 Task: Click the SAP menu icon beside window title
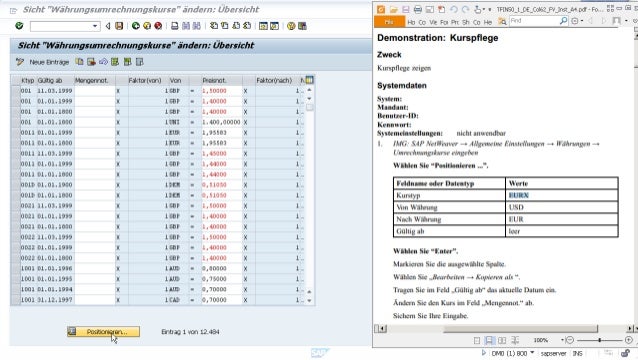pyautogui.click(x=13, y=11)
